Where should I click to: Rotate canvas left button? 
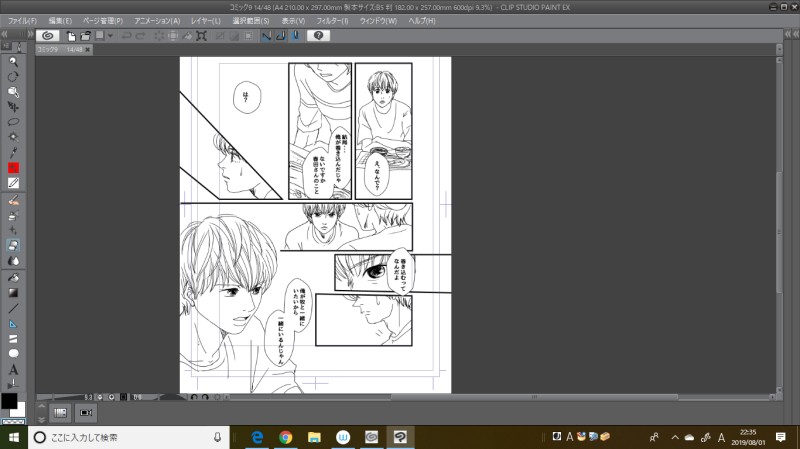194,397
